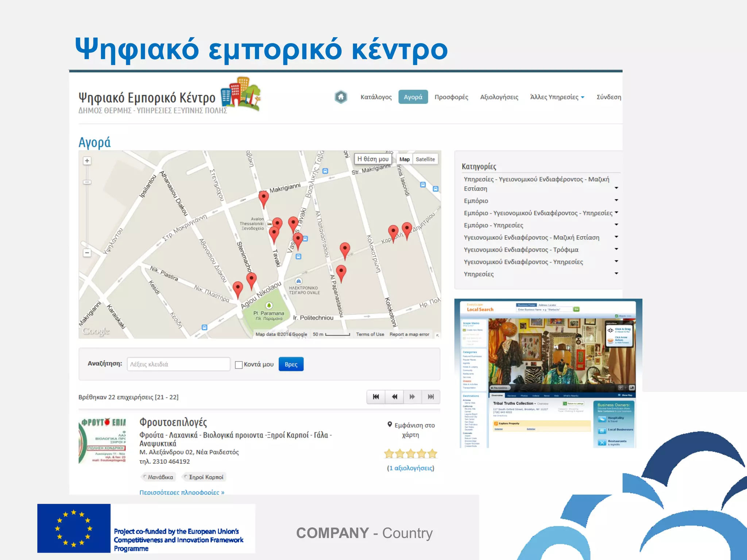The height and width of the screenshot is (560, 747).
Task: Open the Αξιολογήσεις menu item
Action: point(499,97)
